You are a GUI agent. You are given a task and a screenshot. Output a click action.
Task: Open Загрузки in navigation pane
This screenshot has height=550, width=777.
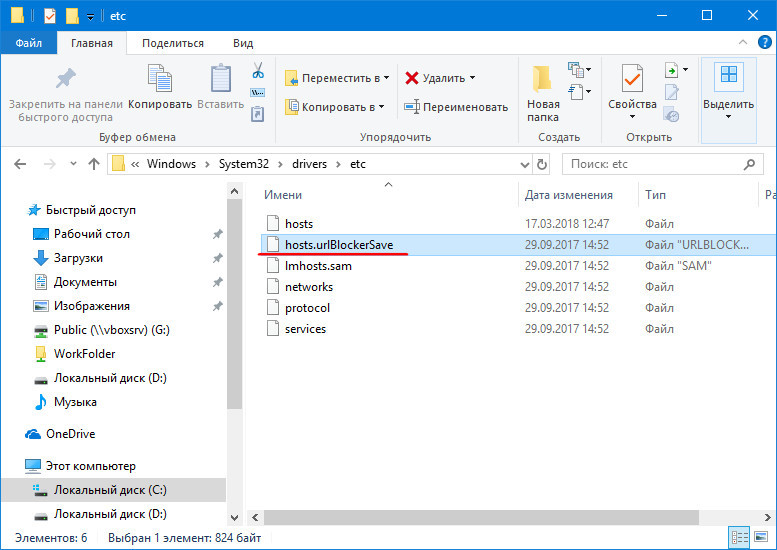click(x=68, y=258)
